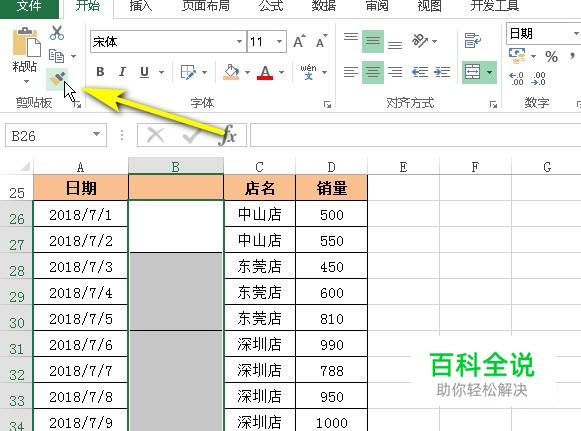
Task: Increase font size with large A
Action: click(299, 42)
